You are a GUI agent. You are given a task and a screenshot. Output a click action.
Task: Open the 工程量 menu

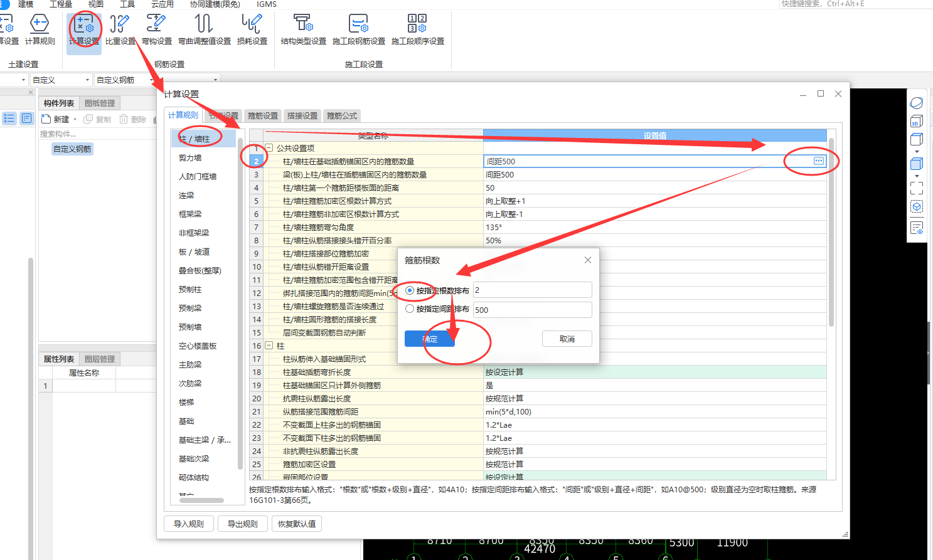coord(61,4)
